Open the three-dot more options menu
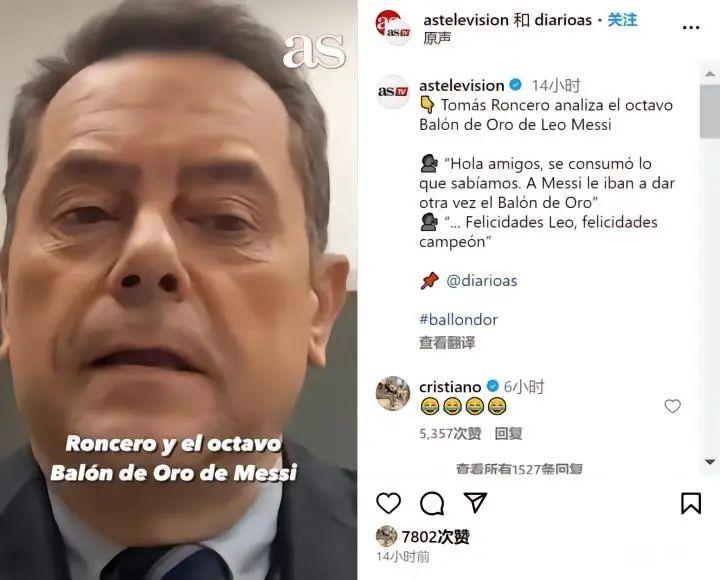 tap(691, 28)
